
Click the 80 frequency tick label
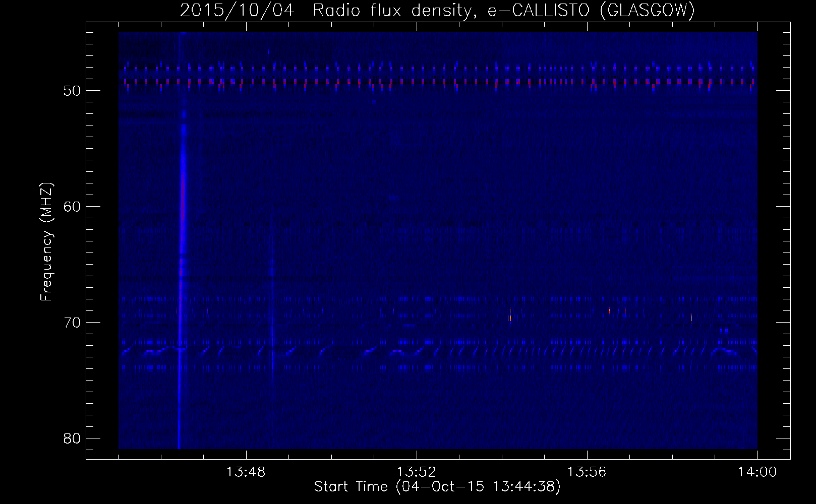[73, 438]
